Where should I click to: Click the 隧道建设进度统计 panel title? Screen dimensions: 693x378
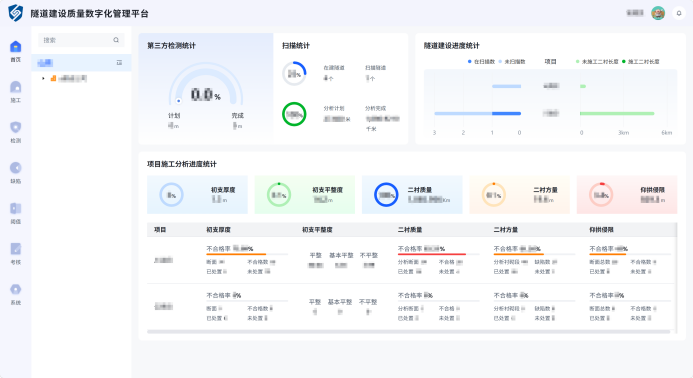coord(452,46)
